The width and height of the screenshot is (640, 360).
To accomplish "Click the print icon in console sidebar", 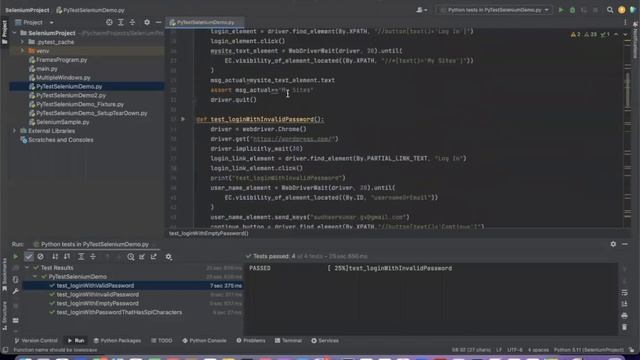I will (624, 316).
